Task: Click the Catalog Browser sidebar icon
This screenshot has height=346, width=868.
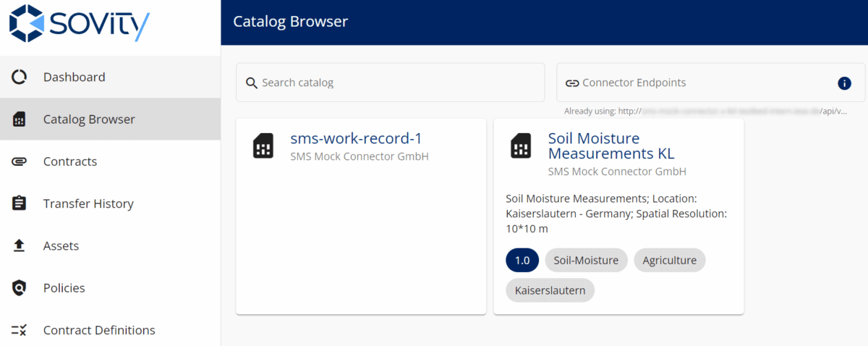Action: tap(20, 119)
